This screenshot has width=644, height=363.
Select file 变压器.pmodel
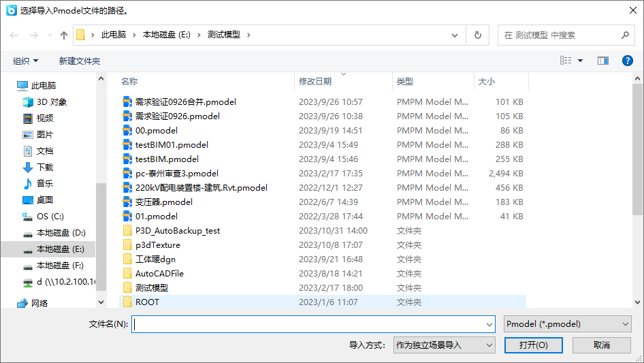[164, 202]
